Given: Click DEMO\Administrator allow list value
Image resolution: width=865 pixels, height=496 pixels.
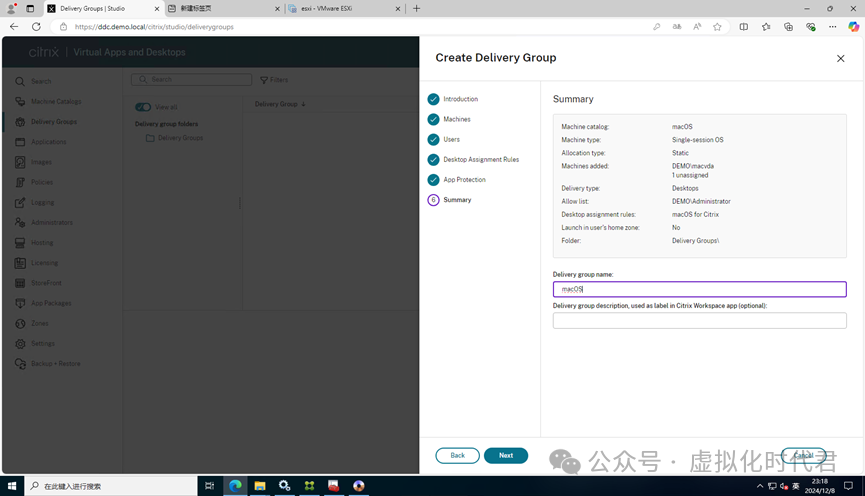Looking at the screenshot, I should pyautogui.click(x=701, y=201).
